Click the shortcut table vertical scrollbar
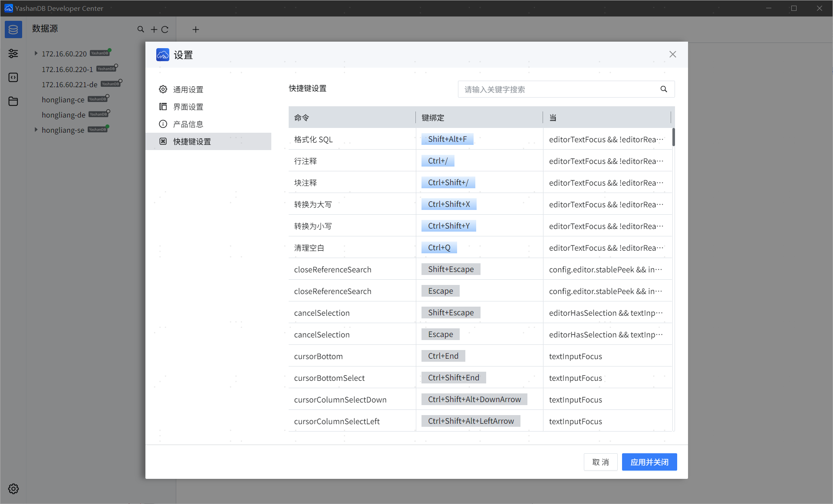 coord(673,137)
